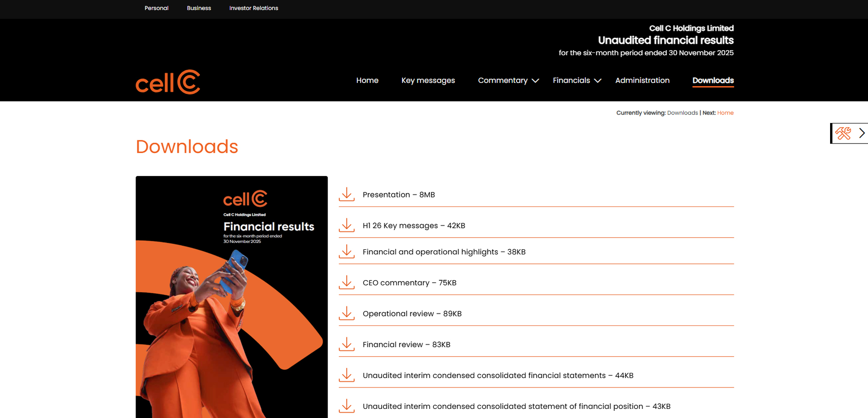The image size is (868, 418).
Task: Click the Downloads page heading
Action: 187,147
